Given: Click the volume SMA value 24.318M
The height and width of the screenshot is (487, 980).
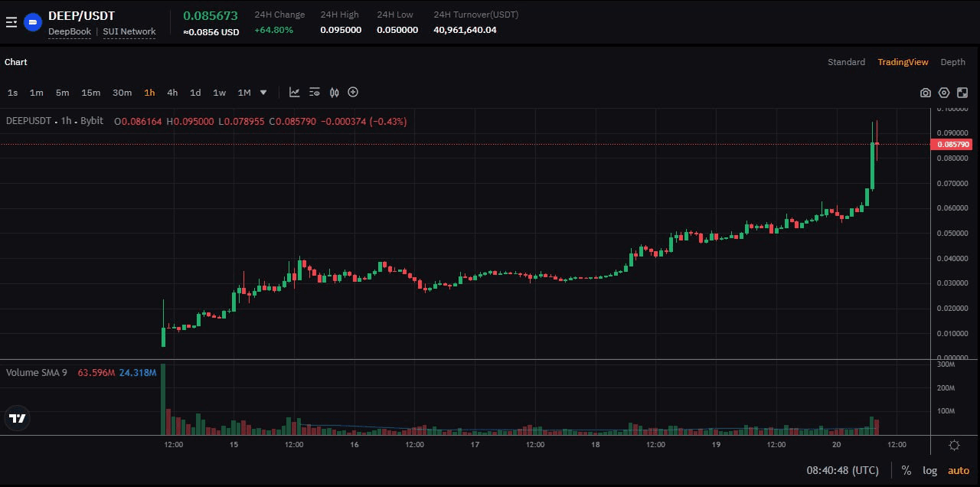Looking at the screenshot, I should pyautogui.click(x=138, y=372).
